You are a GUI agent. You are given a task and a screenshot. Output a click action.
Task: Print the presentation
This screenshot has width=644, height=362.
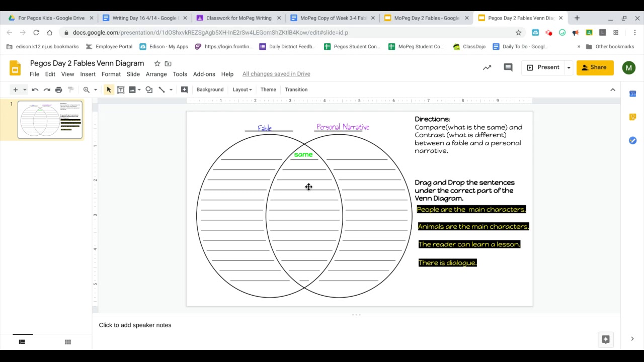point(58,89)
